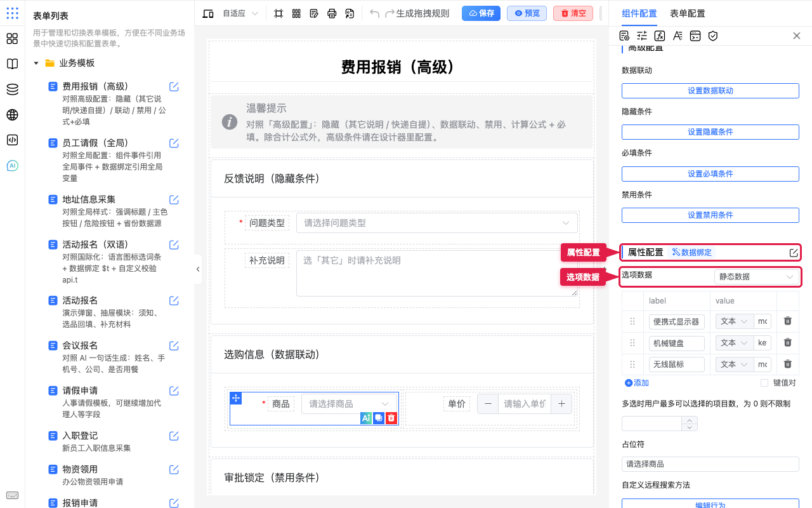812x508 pixels.
Task: Edit the 费用报销（高级） template
Action: pyautogui.click(x=174, y=87)
